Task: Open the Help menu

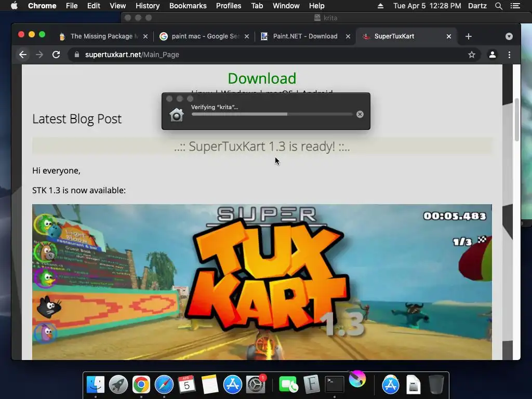Action: 316,6
